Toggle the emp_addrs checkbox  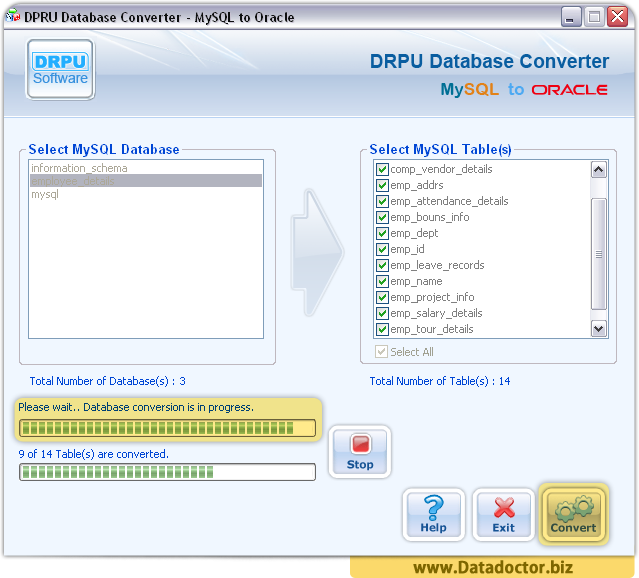382,185
